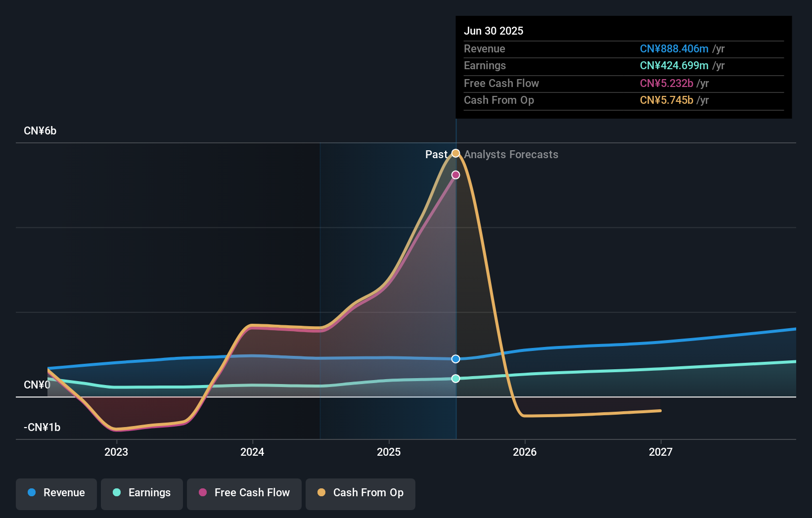
Task: Hide the Free Cash Flow series
Action: (244, 494)
